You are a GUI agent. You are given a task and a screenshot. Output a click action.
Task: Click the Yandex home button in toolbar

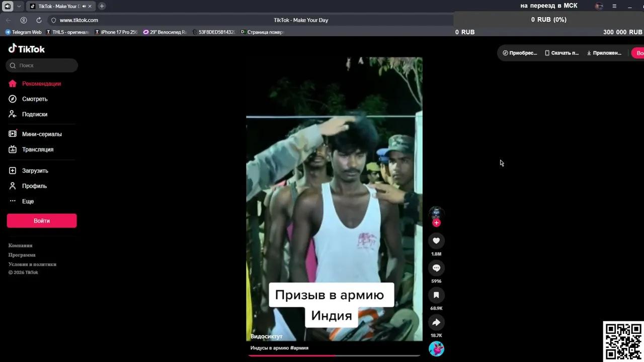point(24,20)
